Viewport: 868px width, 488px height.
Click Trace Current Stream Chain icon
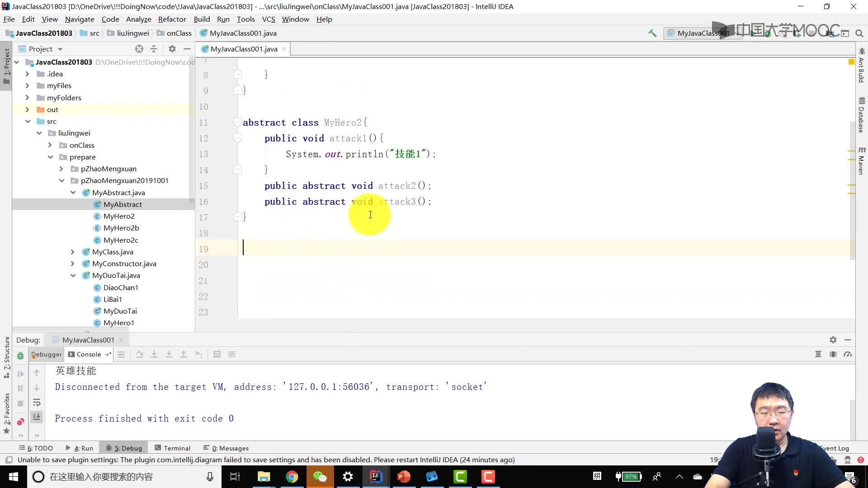232,355
